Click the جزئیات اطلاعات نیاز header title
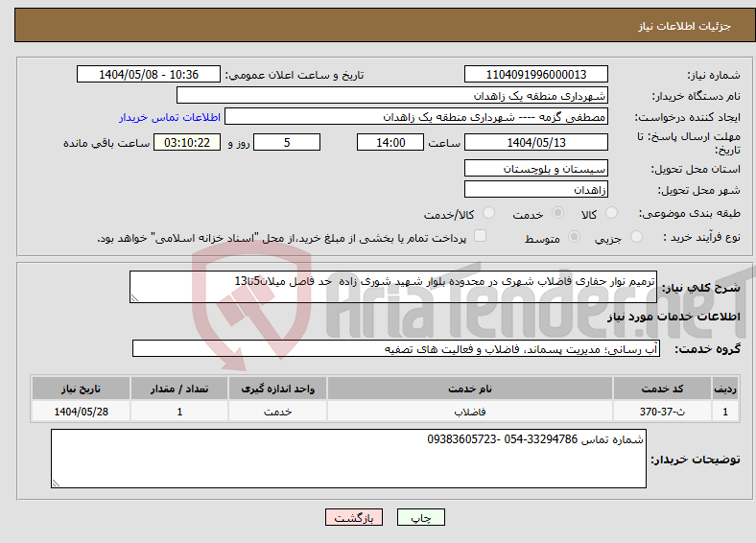 coord(685,26)
